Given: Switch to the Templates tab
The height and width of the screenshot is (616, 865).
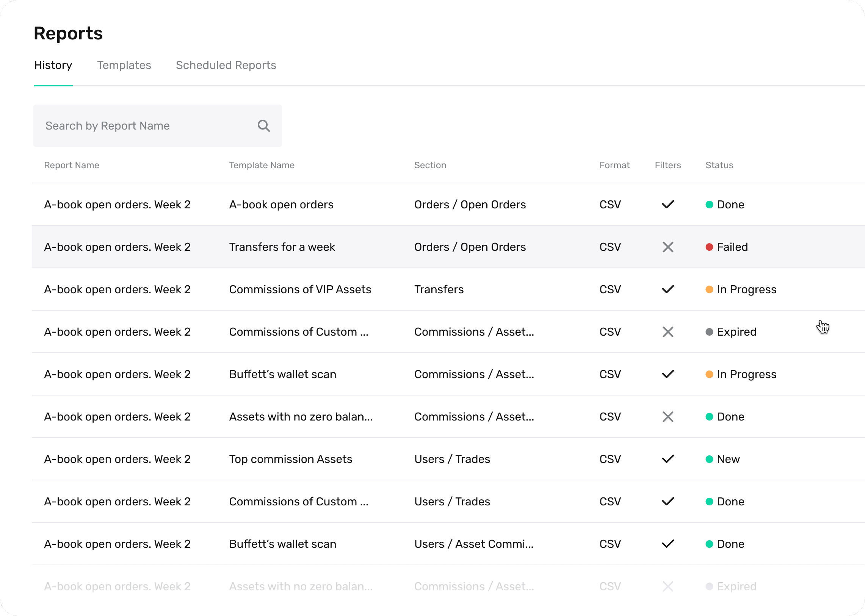Looking at the screenshot, I should coord(124,65).
